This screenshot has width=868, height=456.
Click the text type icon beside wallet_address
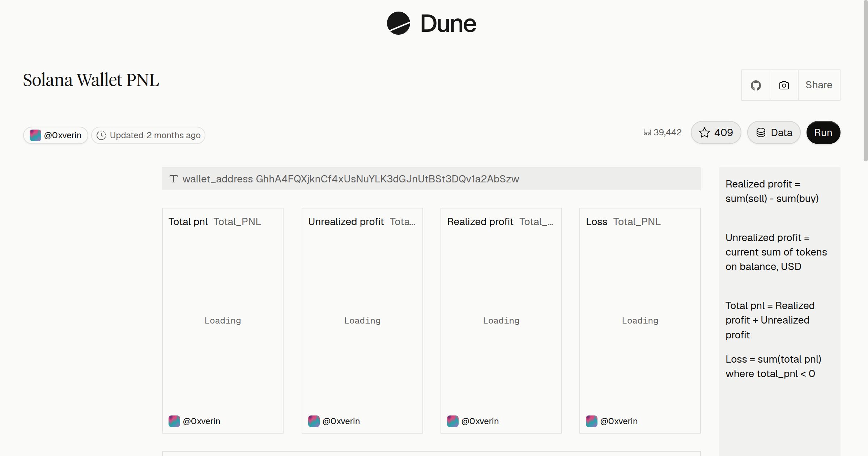click(174, 179)
